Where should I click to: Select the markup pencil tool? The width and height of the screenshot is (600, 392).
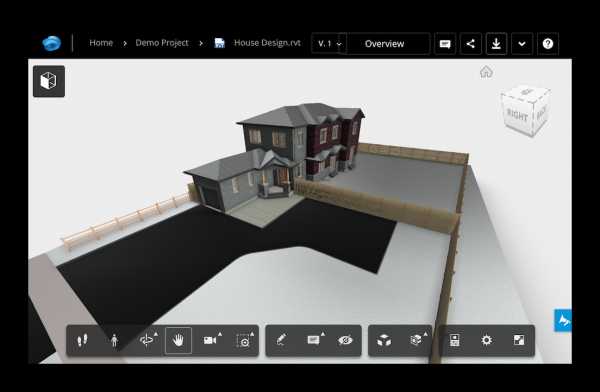[x=281, y=340]
